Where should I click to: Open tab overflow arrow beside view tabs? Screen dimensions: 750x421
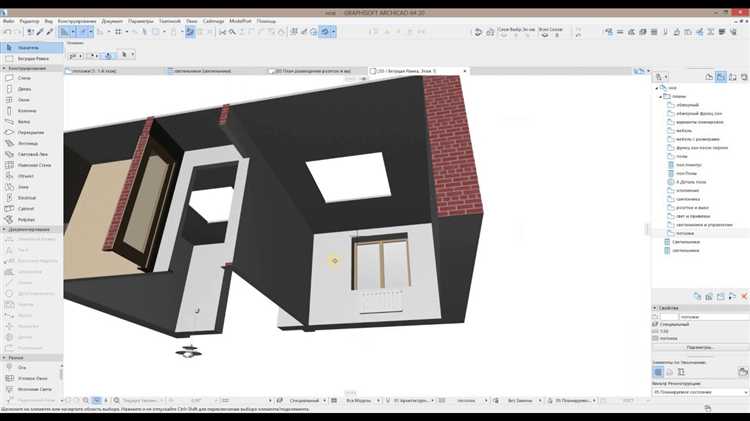pos(648,71)
